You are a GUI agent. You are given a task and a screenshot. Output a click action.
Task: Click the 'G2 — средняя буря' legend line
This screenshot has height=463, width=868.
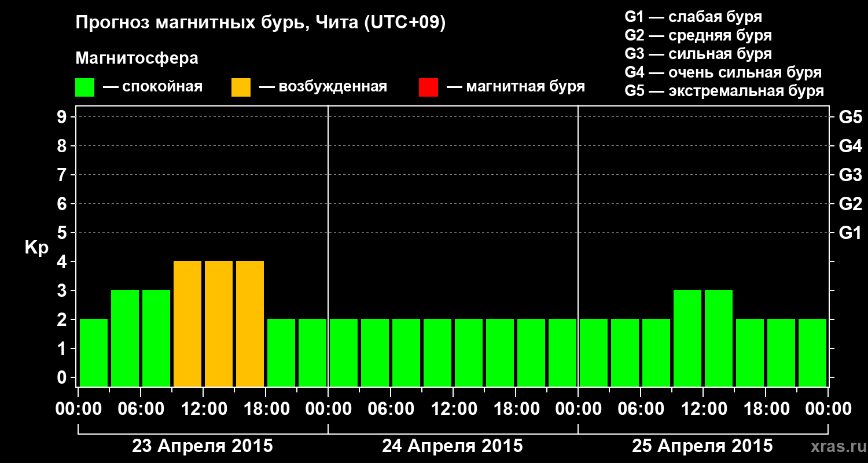(x=698, y=35)
